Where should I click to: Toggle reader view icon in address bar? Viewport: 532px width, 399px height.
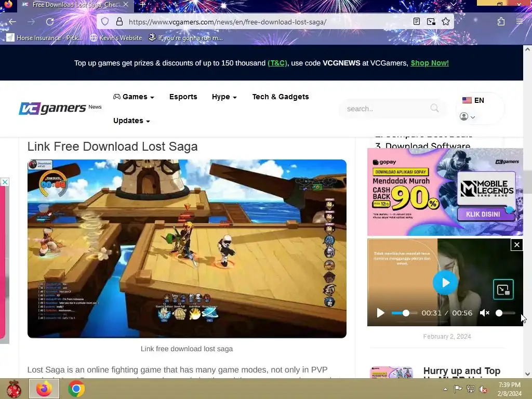pos(417,22)
